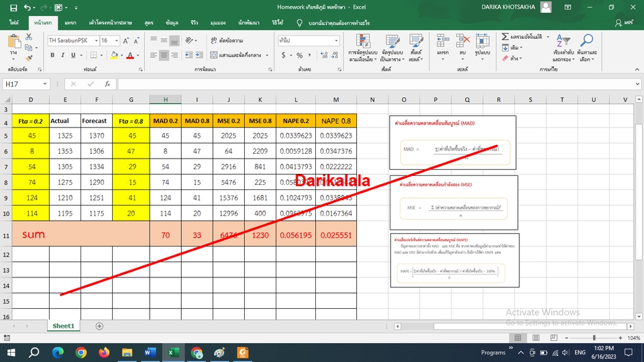Screen dimensions: 644x362
Task: Open Conditional Formatting menu
Action: pos(363,48)
